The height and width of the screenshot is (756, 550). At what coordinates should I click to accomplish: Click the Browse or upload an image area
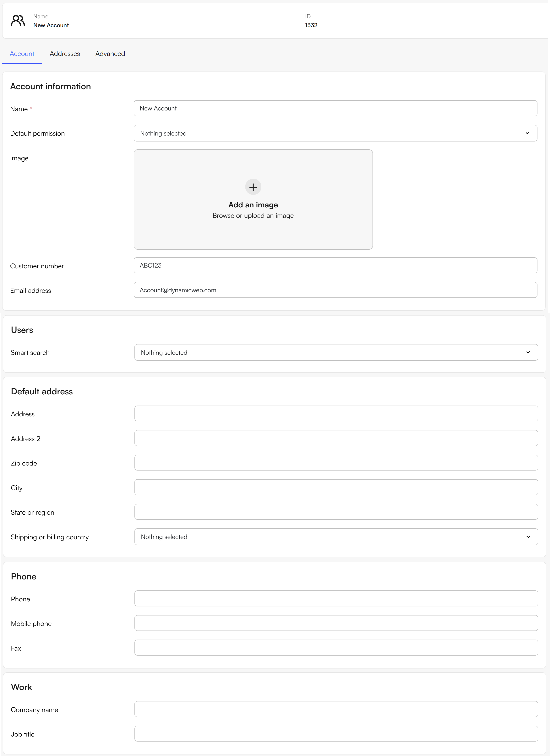coord(253,215)
